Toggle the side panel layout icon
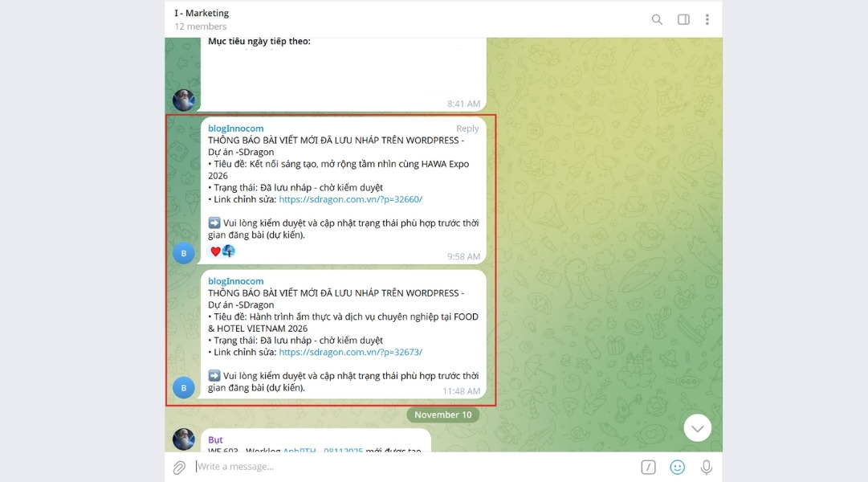 click(x=683, y=18)
